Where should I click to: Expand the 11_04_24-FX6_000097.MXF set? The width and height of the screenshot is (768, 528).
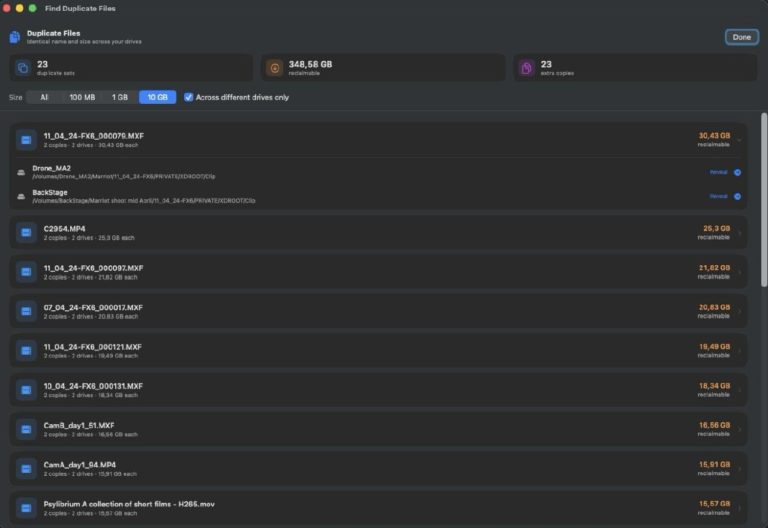point(740,272)
